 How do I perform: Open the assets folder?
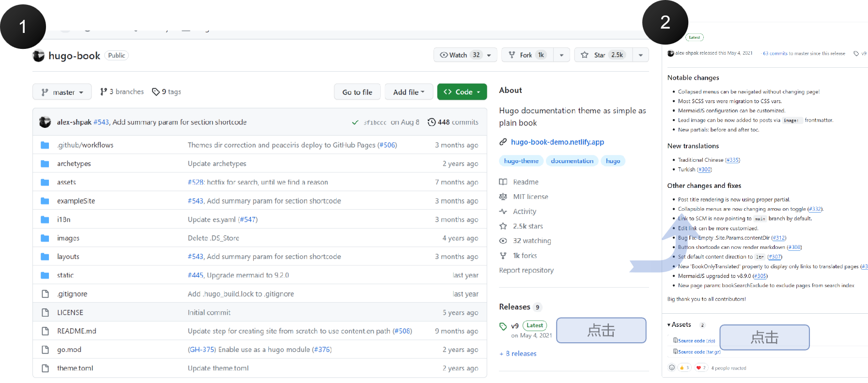click(66, 182)
